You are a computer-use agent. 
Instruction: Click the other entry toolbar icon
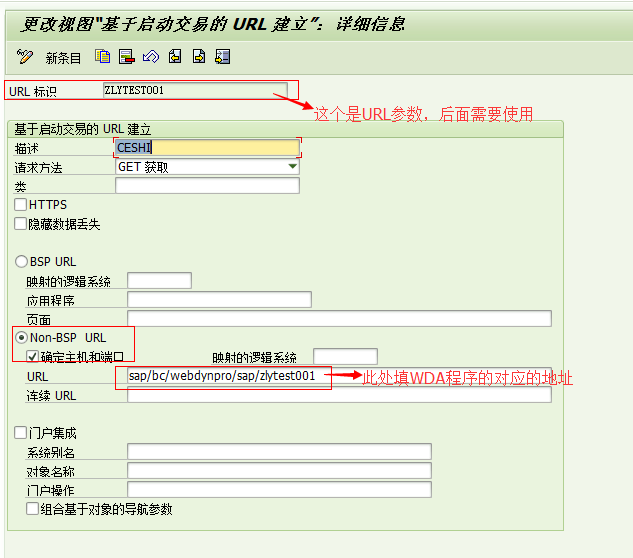click(222, 57)
